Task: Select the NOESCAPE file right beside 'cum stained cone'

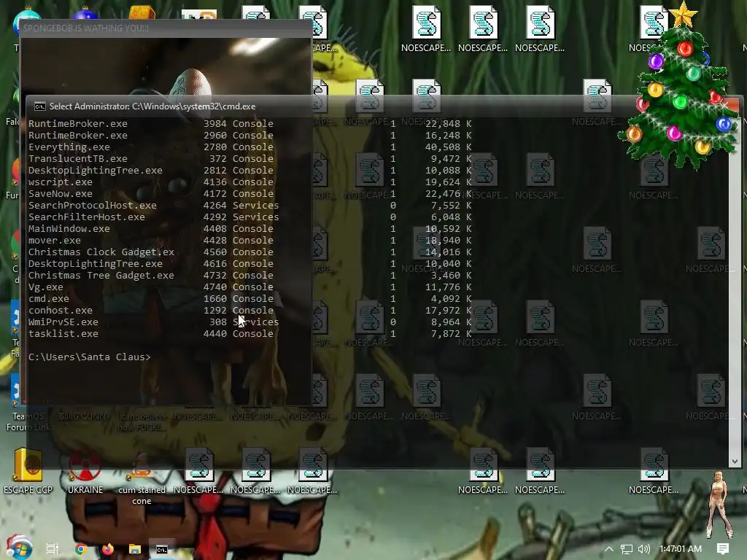Action: point(198,472)
